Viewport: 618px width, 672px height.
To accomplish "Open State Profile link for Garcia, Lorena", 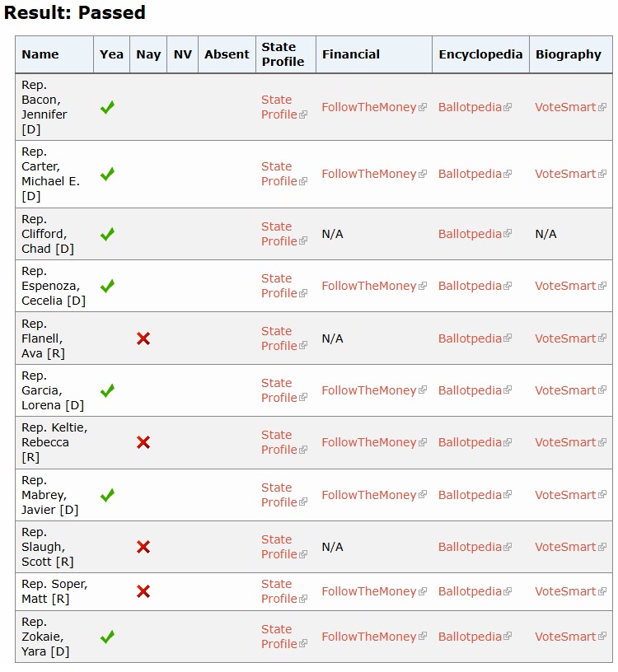I will pos(284,390).
